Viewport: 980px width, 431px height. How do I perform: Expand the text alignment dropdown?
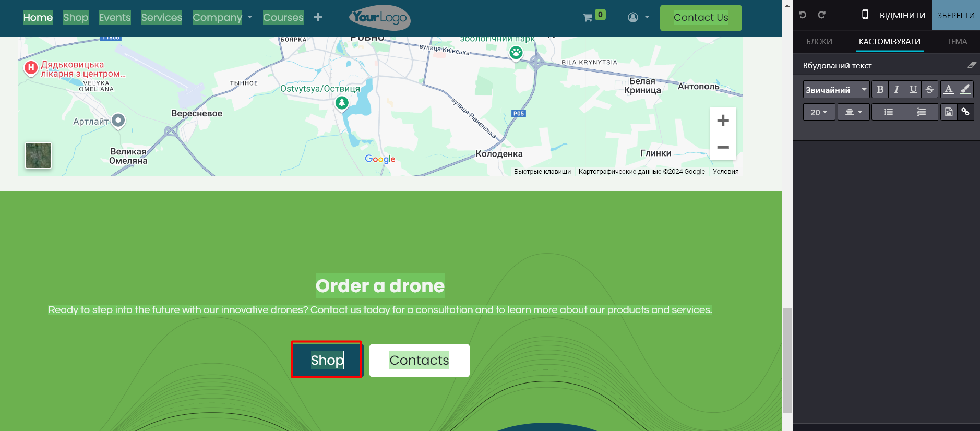click(x=853, y=112)
